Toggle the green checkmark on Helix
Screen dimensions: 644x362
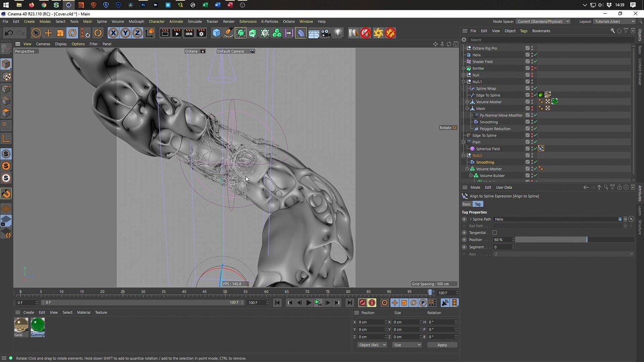(x=535, y=55)
